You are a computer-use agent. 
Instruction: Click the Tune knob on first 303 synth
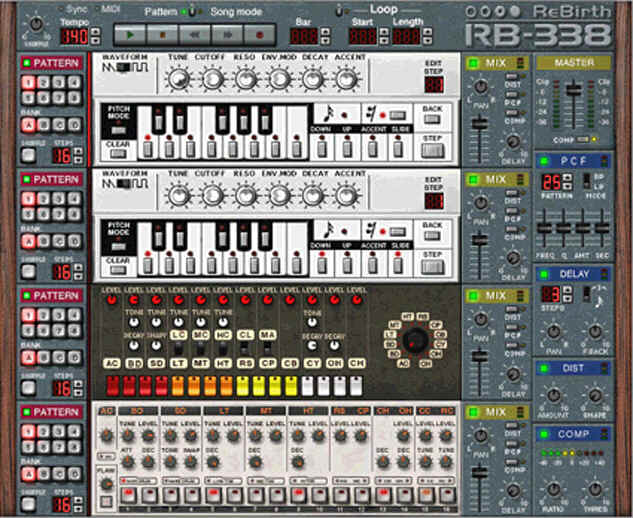coord(178,79)
